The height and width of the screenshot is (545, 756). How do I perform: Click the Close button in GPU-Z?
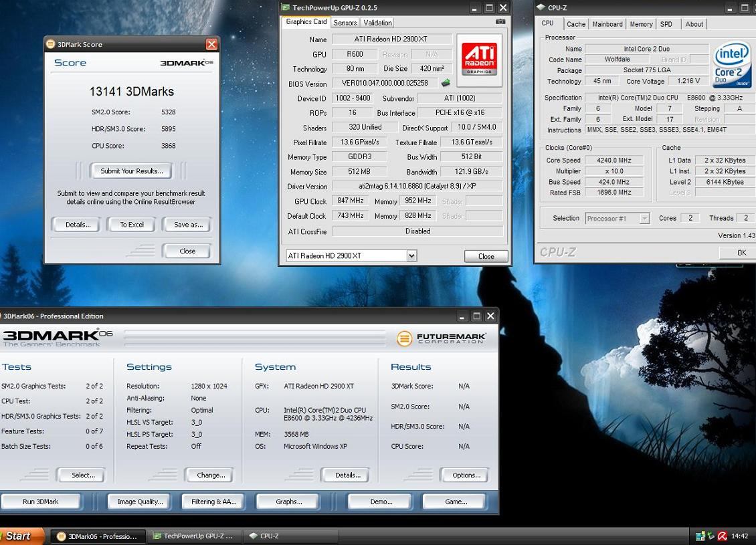[486, 256]
